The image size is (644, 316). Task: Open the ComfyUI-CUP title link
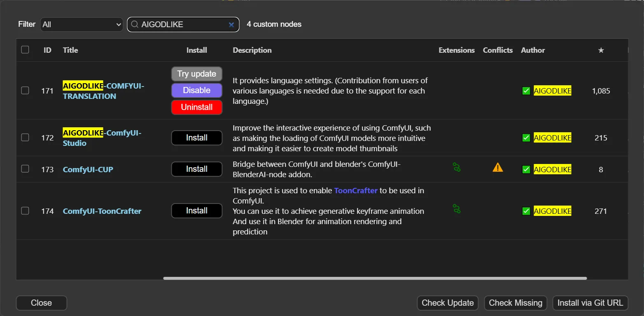(x=88, y=169)
